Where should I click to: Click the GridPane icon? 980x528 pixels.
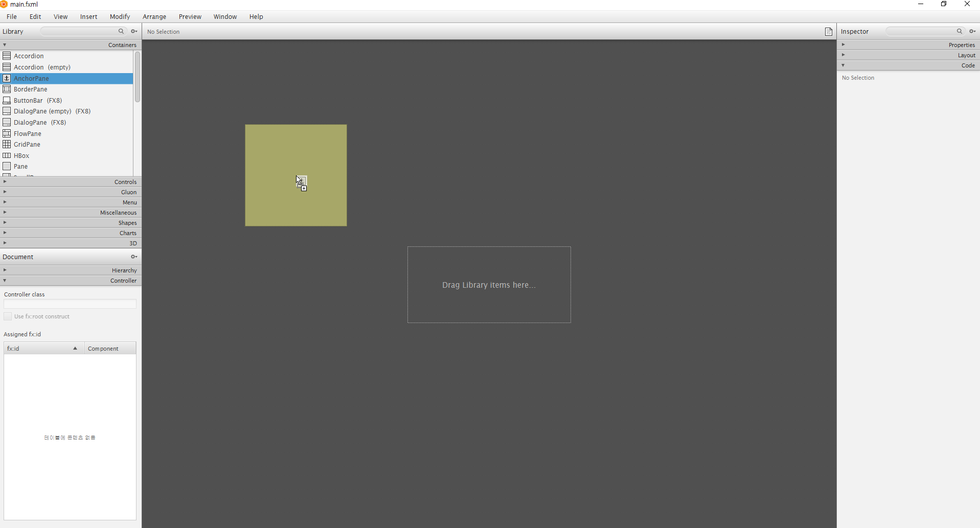pos(7,144)
